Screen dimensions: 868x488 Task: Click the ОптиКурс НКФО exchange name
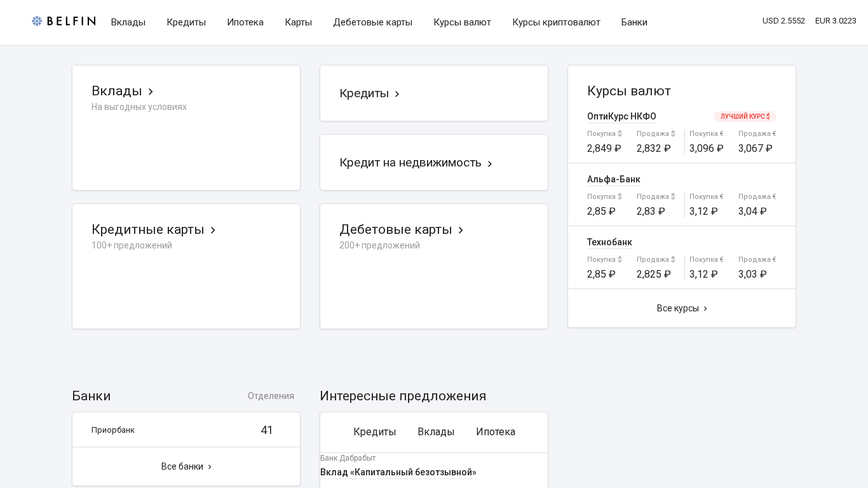pos(621,116)
